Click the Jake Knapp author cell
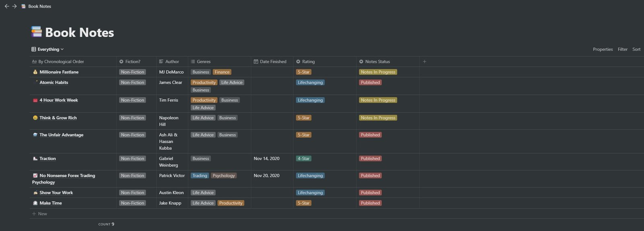The height and width of the screenshot is (231, 644). 172,203
